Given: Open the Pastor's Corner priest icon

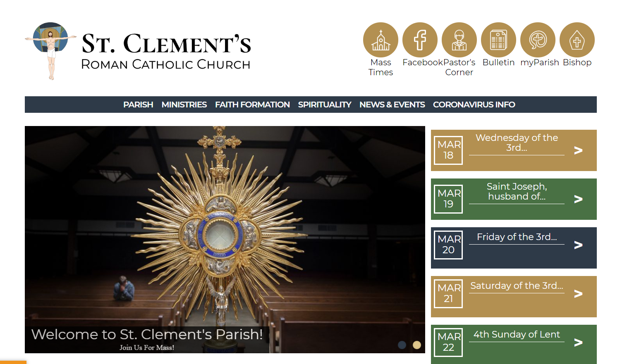Looking at the screenshot, I should (459, 40).
